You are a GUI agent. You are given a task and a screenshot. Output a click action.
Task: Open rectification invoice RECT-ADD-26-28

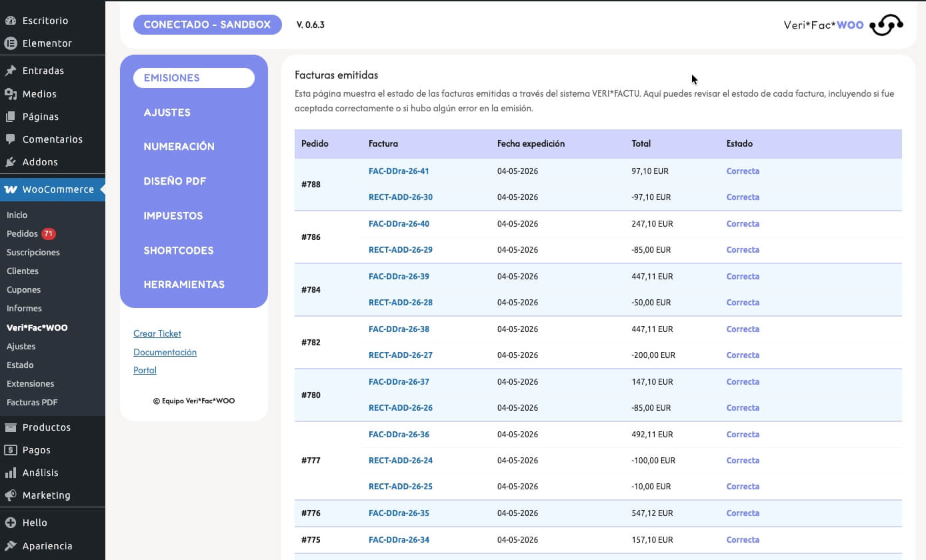tap(401, 303)
